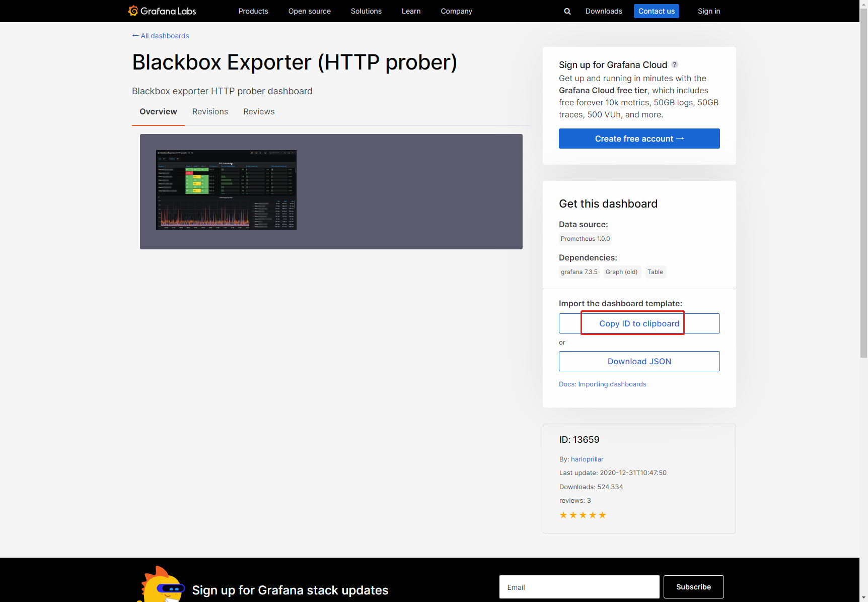Click the Downloads: 524,334 text
Screen dimensions: 868x602
tap(591, 487)
